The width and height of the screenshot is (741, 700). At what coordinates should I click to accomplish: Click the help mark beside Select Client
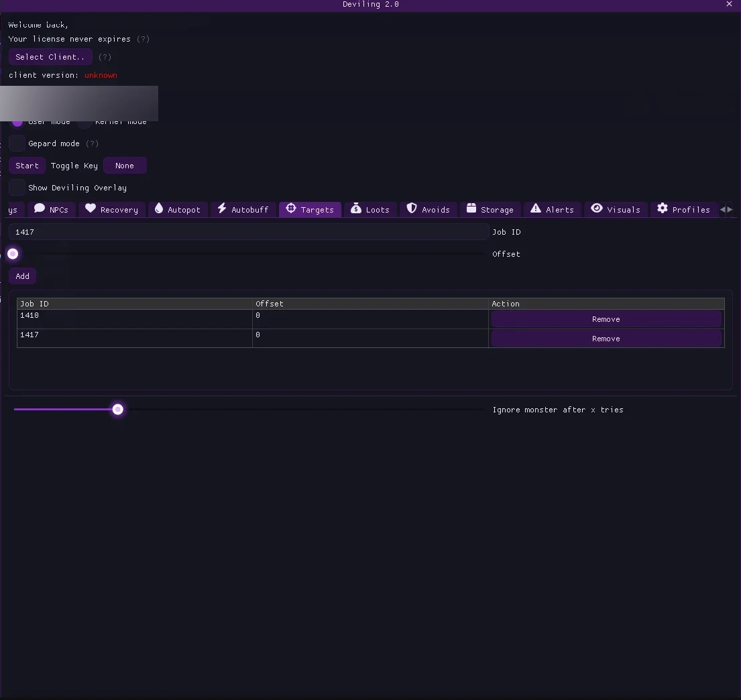[105, 57]
